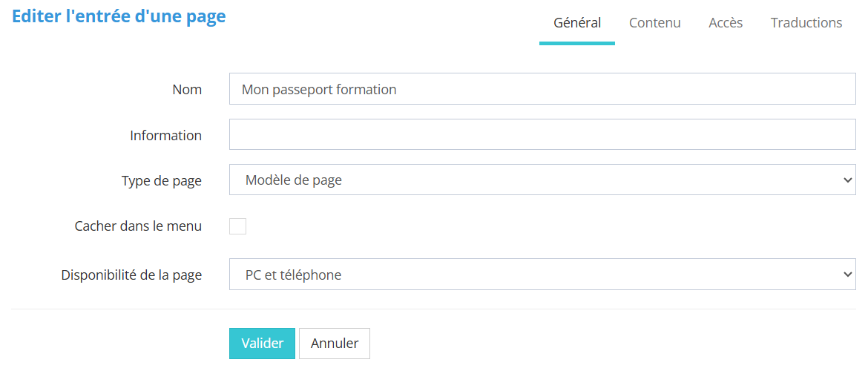Click into the Nom text field
The image size is (868, 371).
(x=542, y=89)
